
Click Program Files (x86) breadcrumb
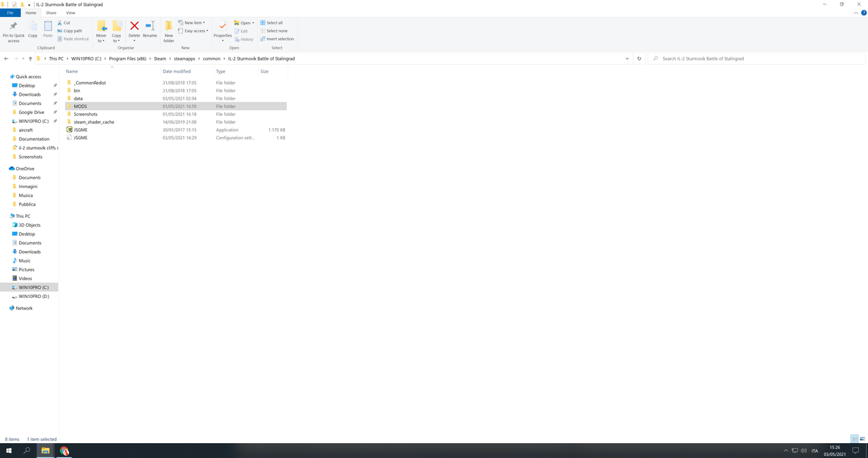(x=127, y=58)
